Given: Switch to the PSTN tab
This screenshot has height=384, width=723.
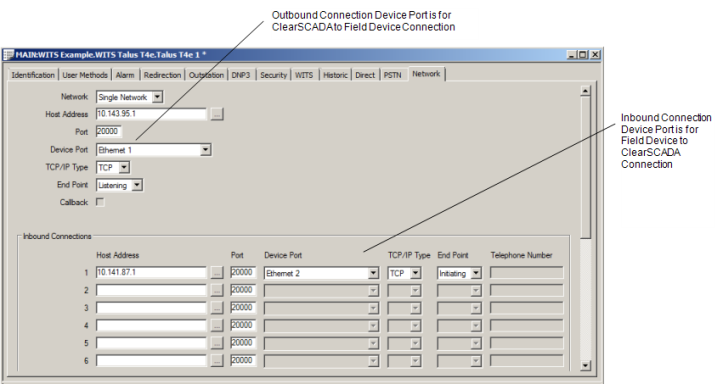Looking at the screenshot, I should (x=392, y=75).
